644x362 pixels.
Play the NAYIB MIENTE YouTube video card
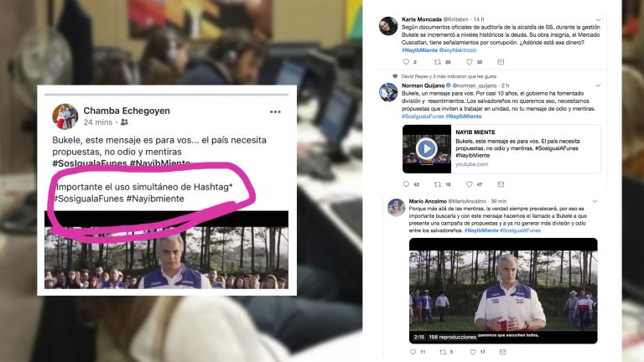tap(426, 148)
